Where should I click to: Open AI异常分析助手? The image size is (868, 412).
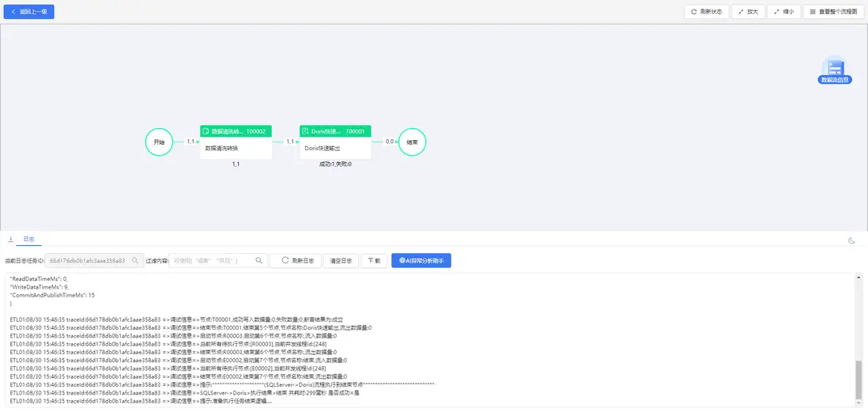pos(421,260)
